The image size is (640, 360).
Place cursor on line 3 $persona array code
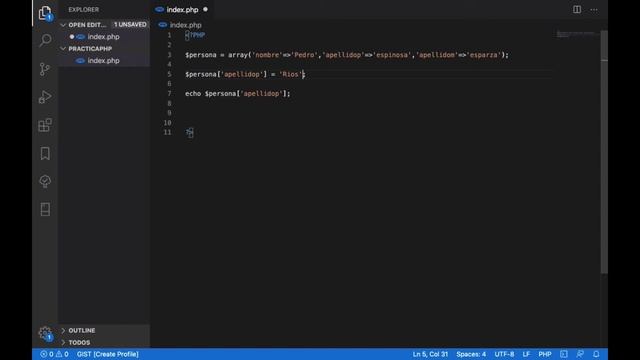[x=347, y=55]
